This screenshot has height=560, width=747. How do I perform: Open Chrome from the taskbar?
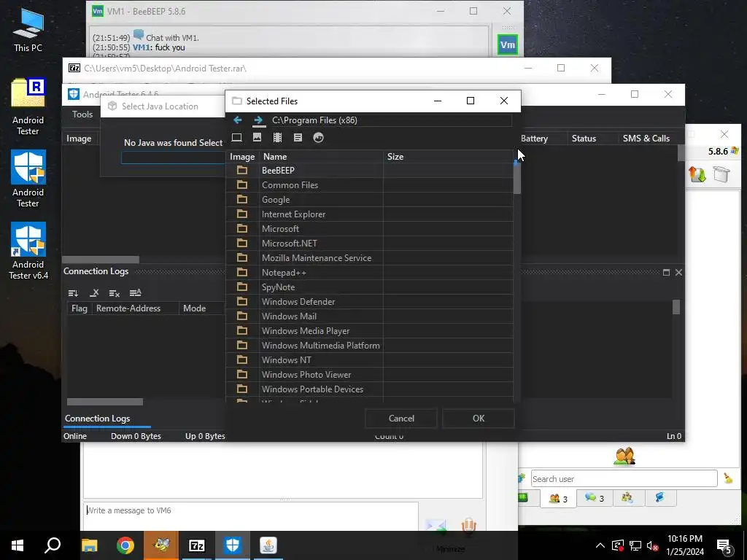tap(125, 545)
